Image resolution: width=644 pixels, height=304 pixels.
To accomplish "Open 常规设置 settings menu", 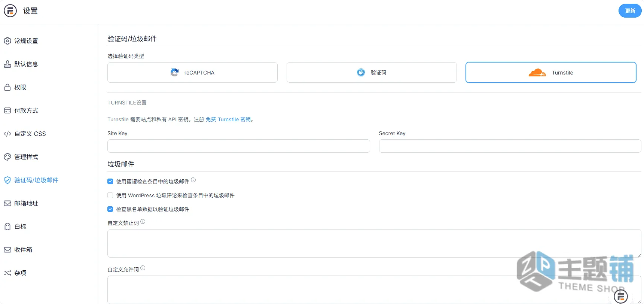I will pyautogui.click(x=26, y=41).
